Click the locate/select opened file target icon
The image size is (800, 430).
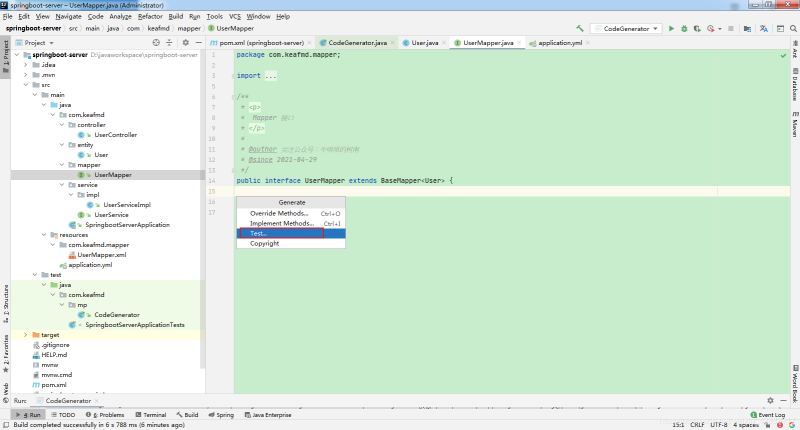pos(156,44)
